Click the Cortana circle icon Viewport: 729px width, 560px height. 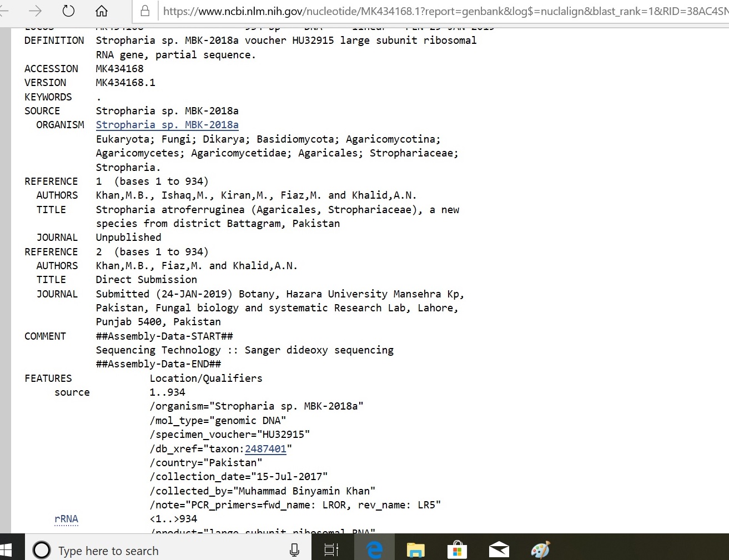coord(42,550)
